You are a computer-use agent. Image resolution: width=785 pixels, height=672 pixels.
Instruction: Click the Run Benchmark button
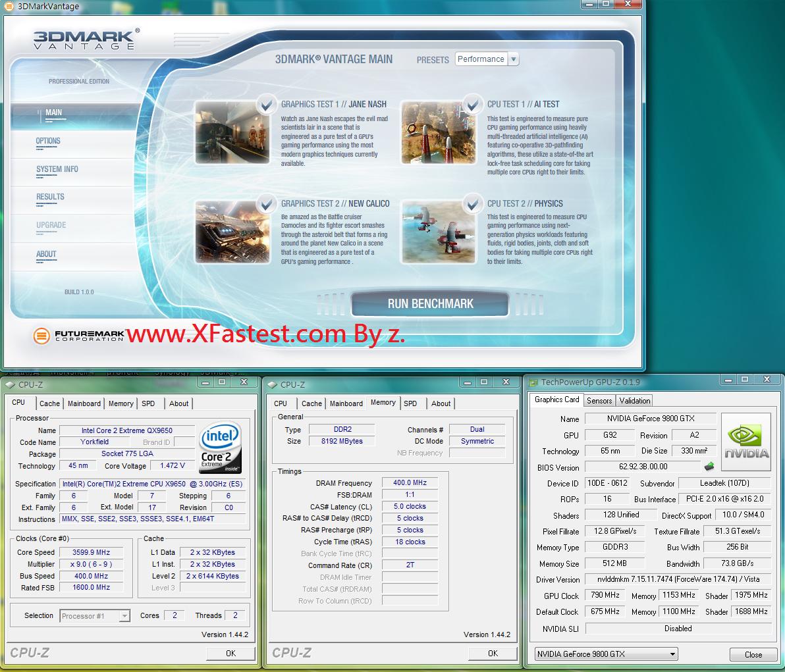coord(430,303)
